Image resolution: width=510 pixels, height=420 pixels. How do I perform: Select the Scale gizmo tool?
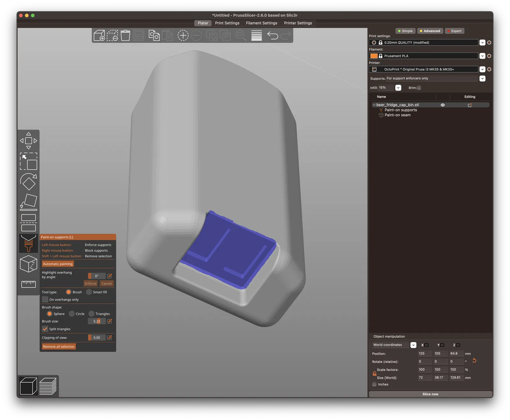click(x=28, y=161)
